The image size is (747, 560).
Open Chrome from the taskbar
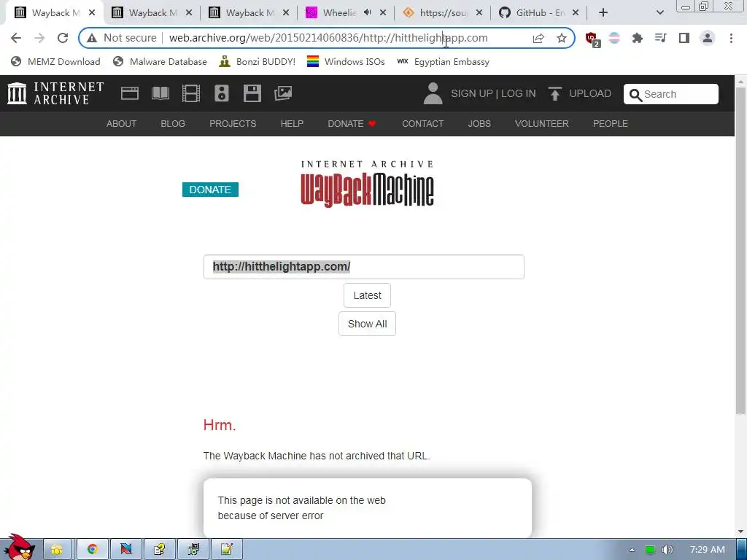point(93,550)
